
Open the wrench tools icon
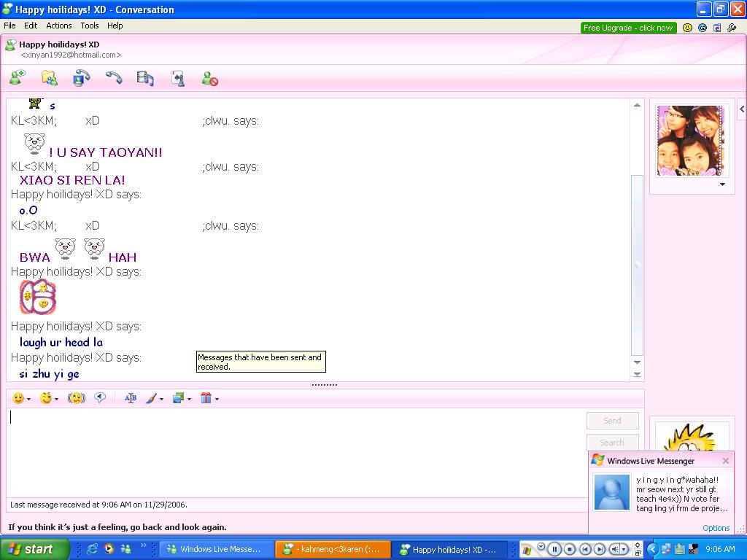click(x=732, y=28)
